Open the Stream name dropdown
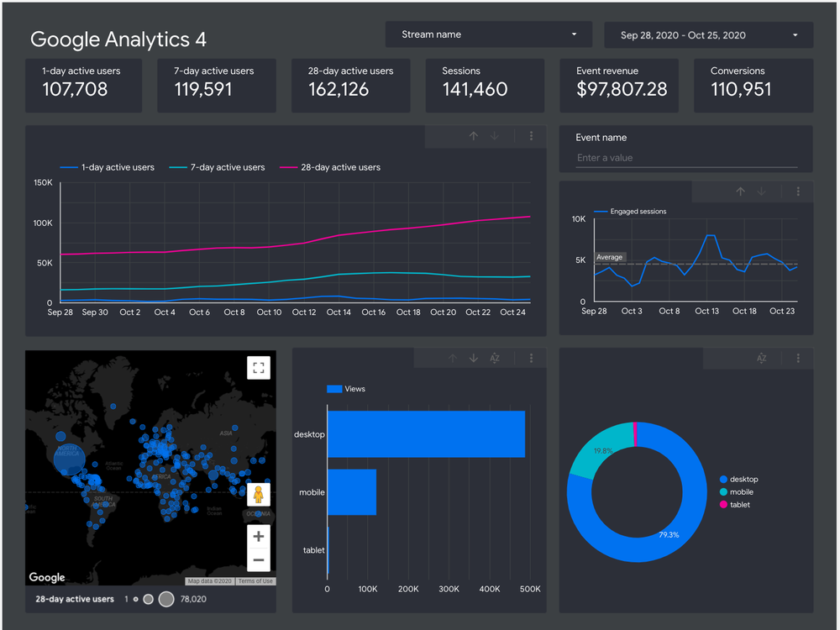This screenshot has width=840, height=630. [489, 34]
